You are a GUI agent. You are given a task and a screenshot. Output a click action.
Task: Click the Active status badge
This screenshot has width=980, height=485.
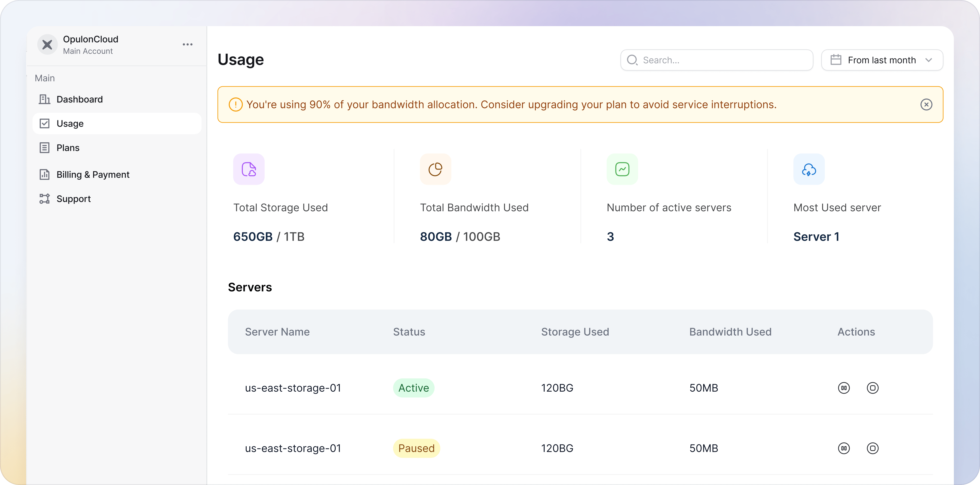pos(413,388)
